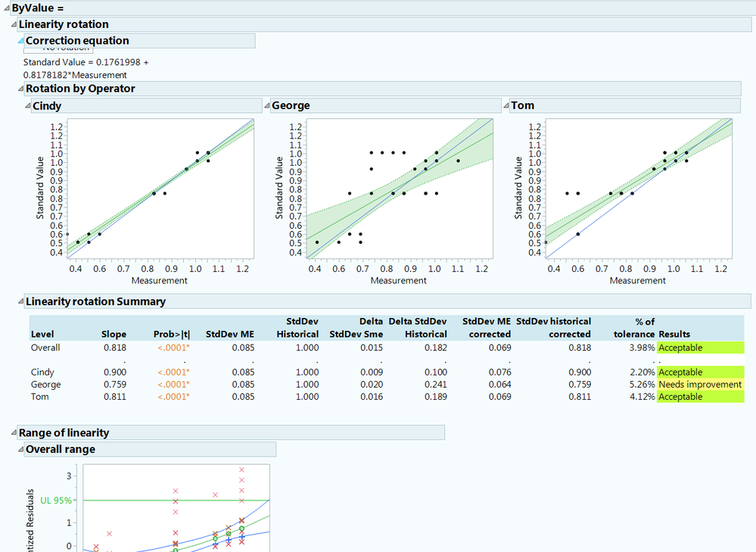756x552 pixels.
Task: Click the Rotation by Operator title
Action: pos(80,89)
